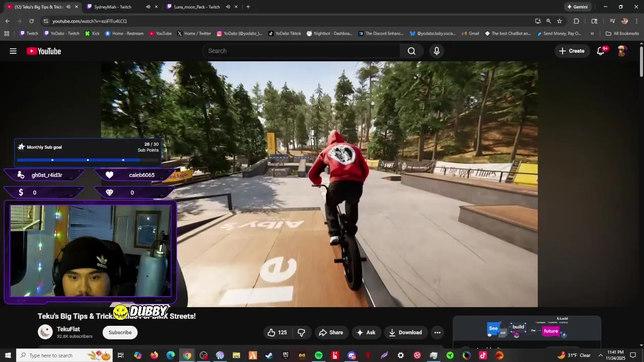Launch Firefox from the taskbar

154,355
